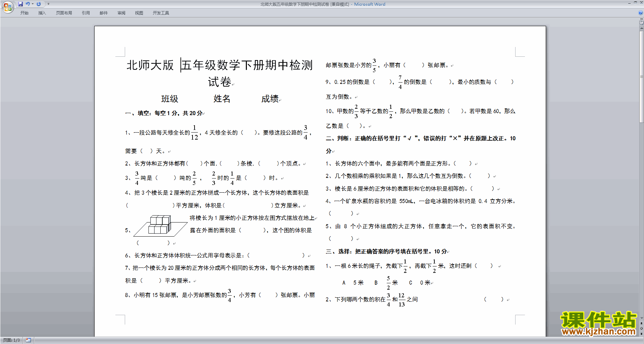
Task: Switch to 页面布局 ribbon tab
Action: [64, 13]
